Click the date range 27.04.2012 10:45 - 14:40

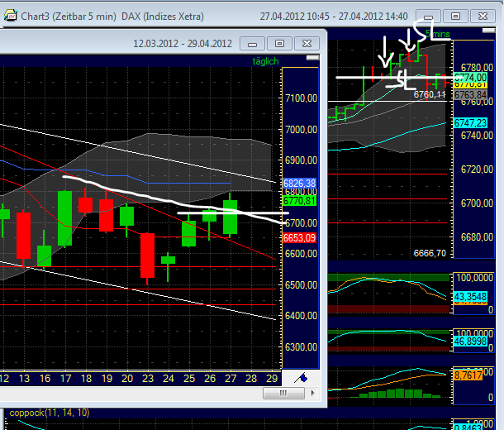coord(334,16)
